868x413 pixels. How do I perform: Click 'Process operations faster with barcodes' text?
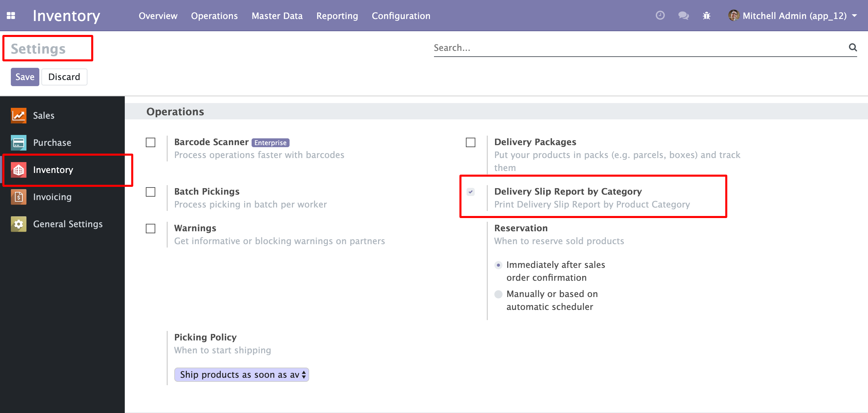click(259, 155)
